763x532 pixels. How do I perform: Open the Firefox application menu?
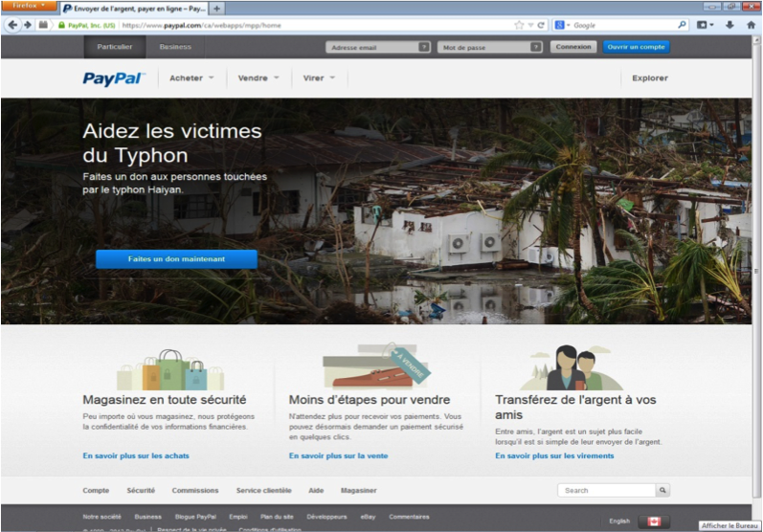click(29, 6)
